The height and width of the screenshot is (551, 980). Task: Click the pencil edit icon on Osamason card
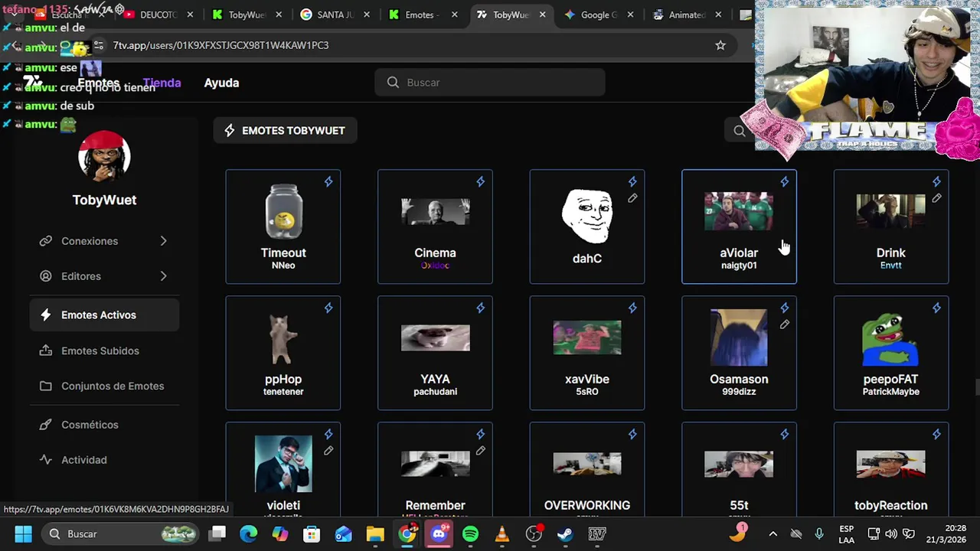tap(784, 324)
